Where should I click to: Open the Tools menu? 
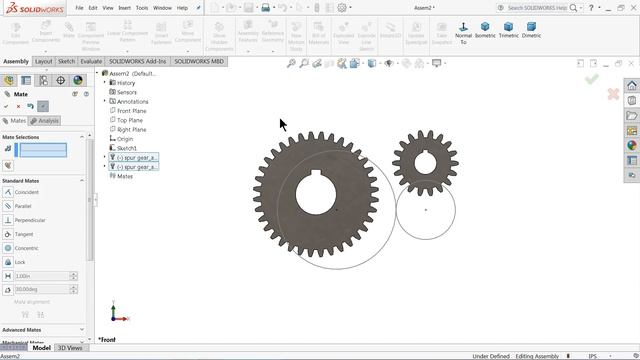point(142,8)
